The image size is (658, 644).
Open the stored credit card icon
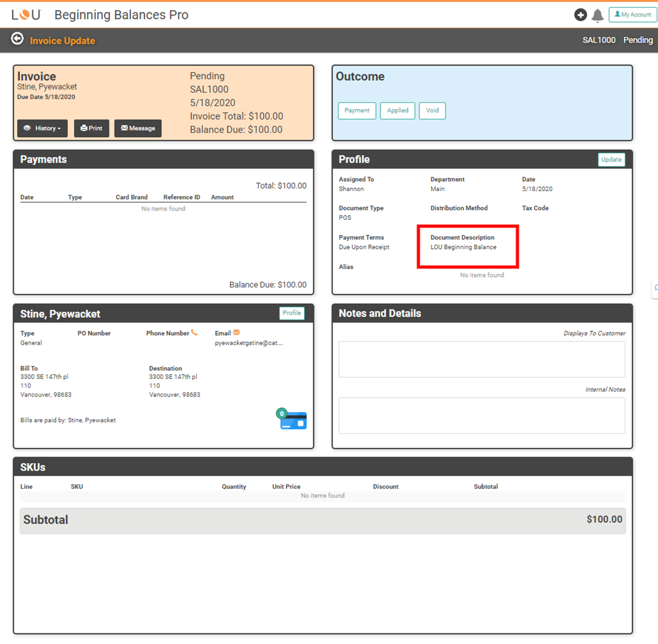pyautogui.click(x=292, y=420)
